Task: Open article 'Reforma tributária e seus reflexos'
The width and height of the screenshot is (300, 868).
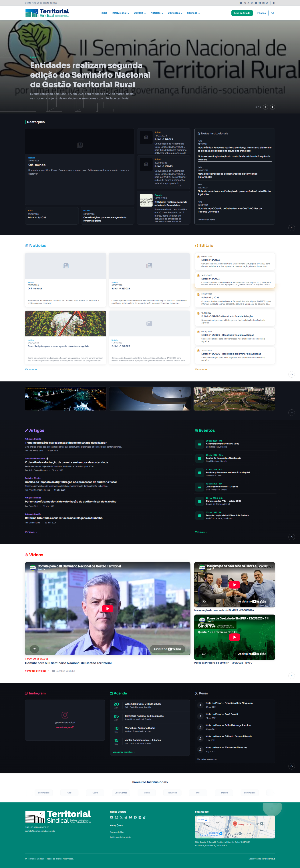Action: click(x=64, y=518)
